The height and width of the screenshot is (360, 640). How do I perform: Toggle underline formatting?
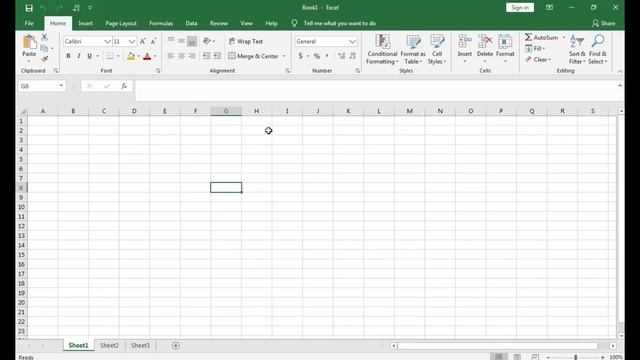[89, 56]
